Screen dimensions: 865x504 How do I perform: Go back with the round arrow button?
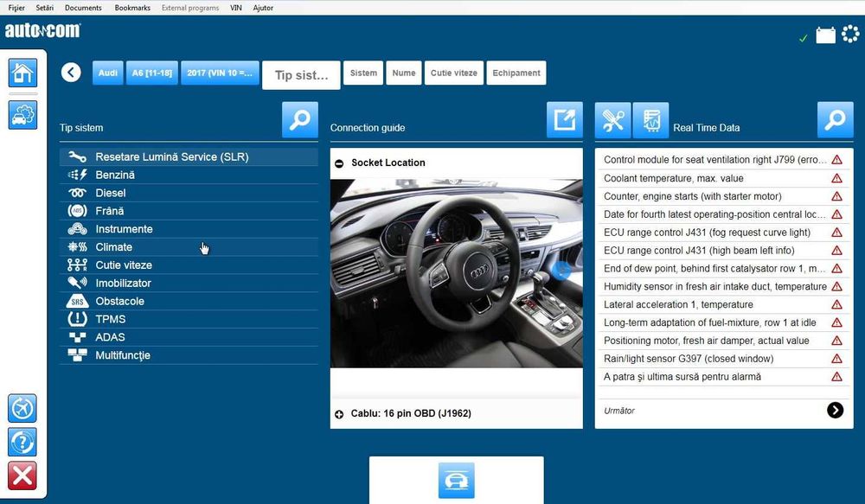(71, 73)
